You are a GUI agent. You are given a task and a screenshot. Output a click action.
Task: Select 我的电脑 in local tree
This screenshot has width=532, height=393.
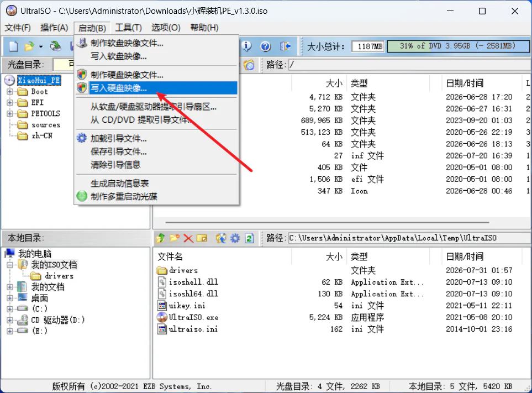35,254
